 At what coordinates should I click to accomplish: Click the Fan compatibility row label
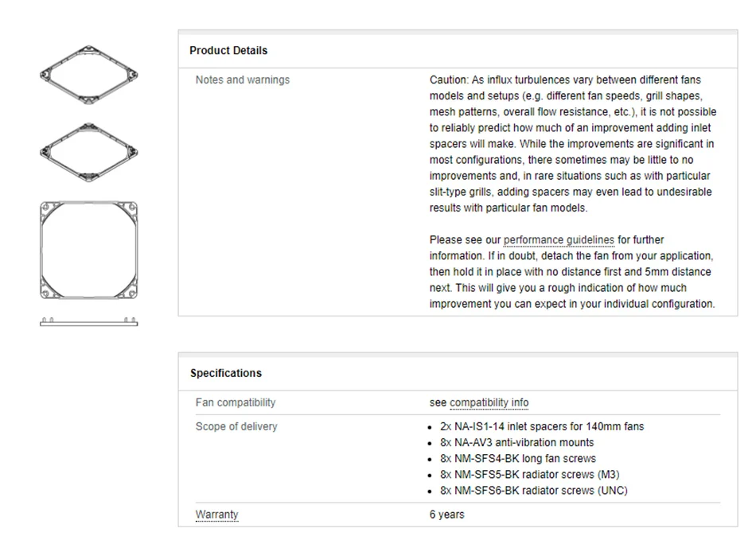tap(236, 403)
